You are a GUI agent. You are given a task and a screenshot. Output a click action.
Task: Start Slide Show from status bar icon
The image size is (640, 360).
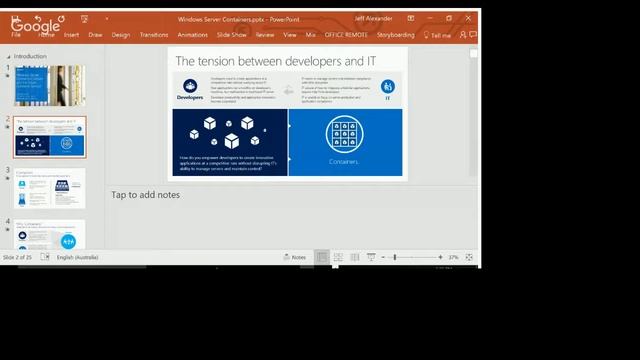[371, 257]
